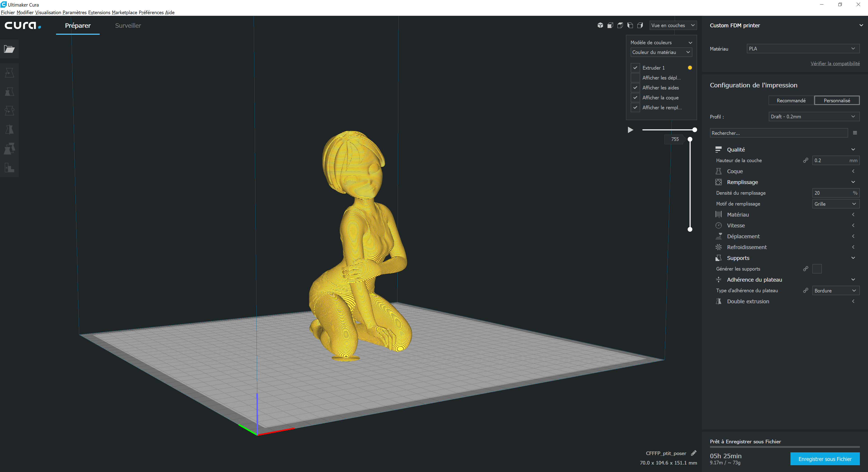Switch to the Surveiller tab
Image resolution: width=868 pixels, height=472 pixels.
point(128,26)
